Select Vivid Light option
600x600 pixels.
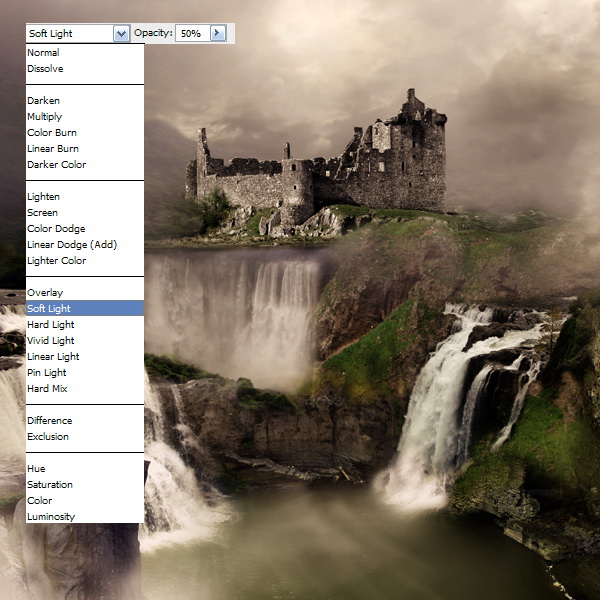[x=51, y=341]
